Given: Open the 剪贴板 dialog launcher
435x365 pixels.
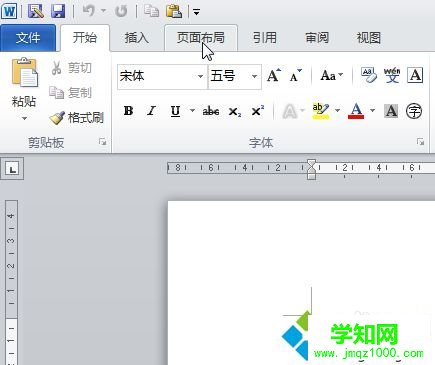Looking at the screenshot, I should point(103,142).
